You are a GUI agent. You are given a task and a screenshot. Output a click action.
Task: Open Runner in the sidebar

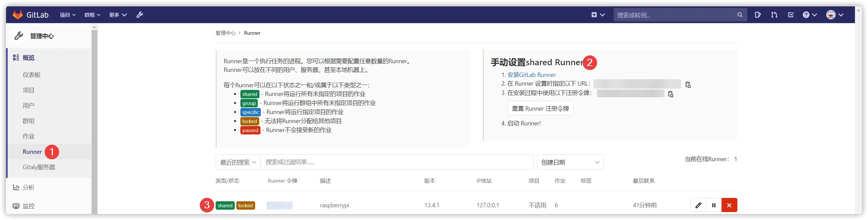point(32,151)
